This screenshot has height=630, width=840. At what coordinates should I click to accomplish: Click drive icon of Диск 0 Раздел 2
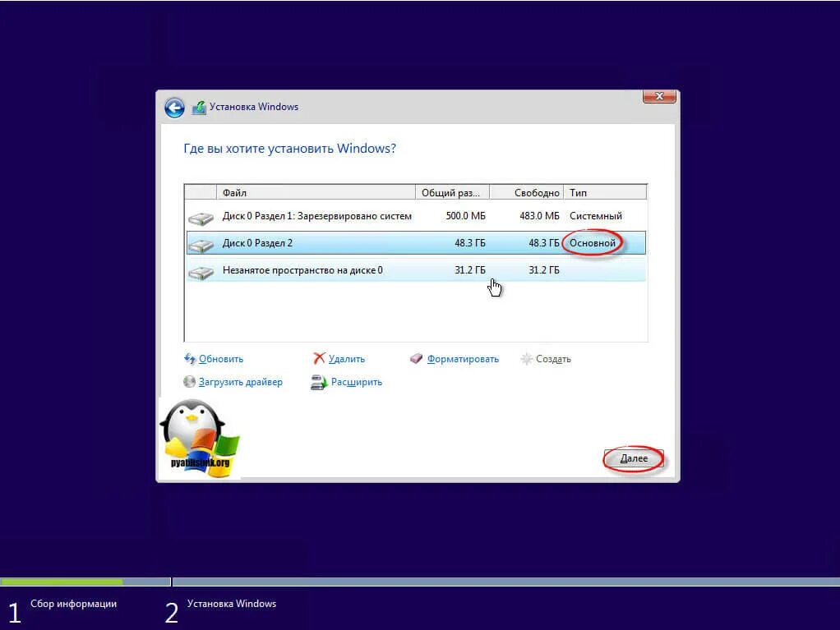(x=201, y=245)
